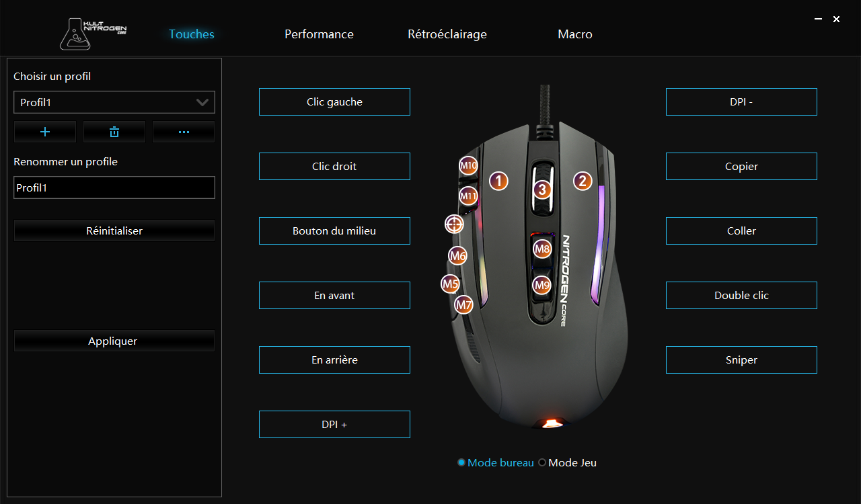Click the Réinitialiser button
The width and height of the screenshot is (861, 504).
(114, 230)
